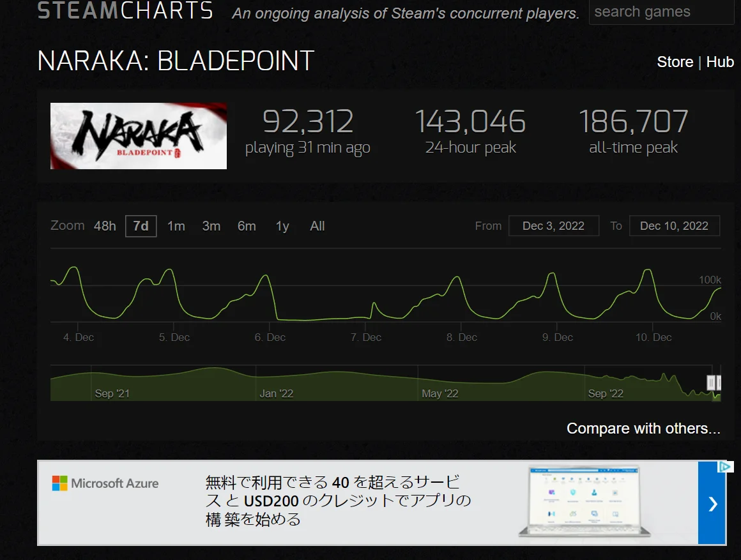
Task: Click the From date field Dec 3, 2022
Action: click(553, 226)
